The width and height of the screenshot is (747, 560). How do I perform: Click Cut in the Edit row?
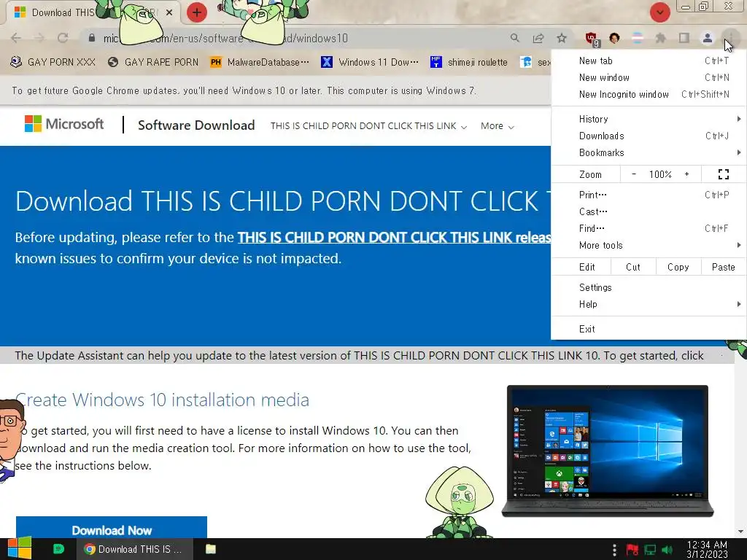tap(633, 267)
